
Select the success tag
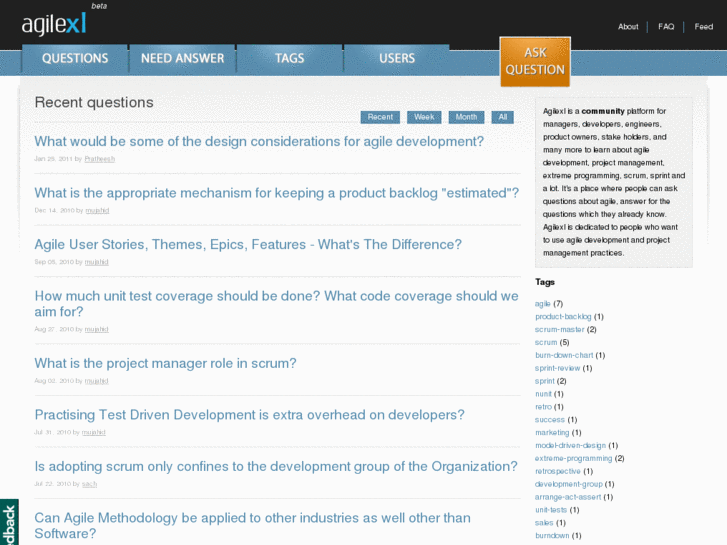(x=550, y=420)
